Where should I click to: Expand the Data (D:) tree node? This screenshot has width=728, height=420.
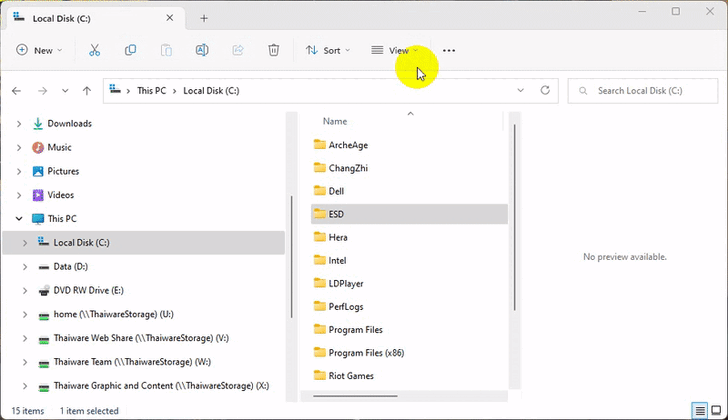(x=25, y=267)
